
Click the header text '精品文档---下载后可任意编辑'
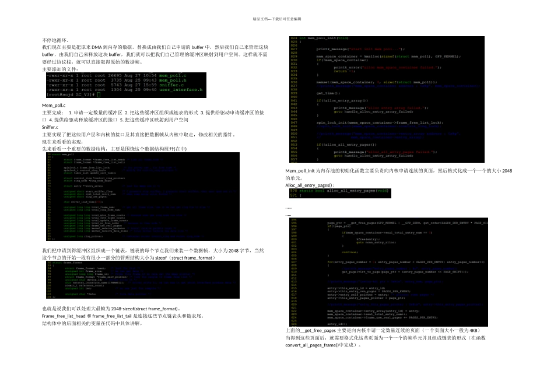[x=277, y=19]
